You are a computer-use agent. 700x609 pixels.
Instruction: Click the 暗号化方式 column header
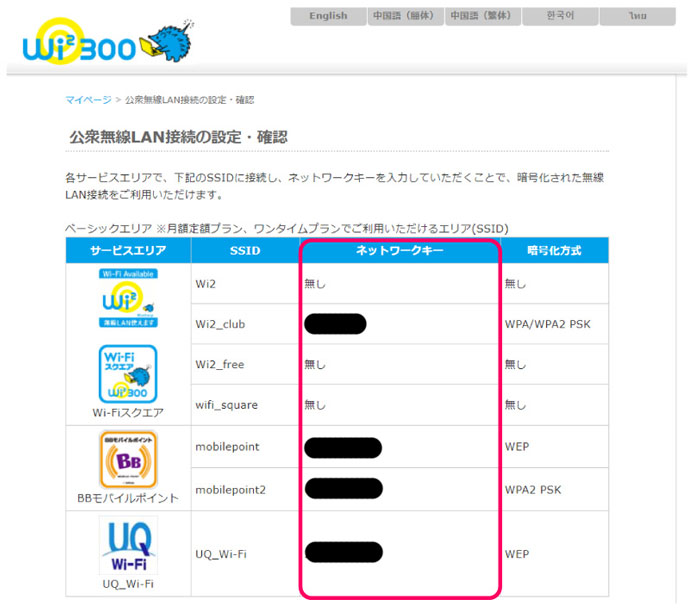554,250
